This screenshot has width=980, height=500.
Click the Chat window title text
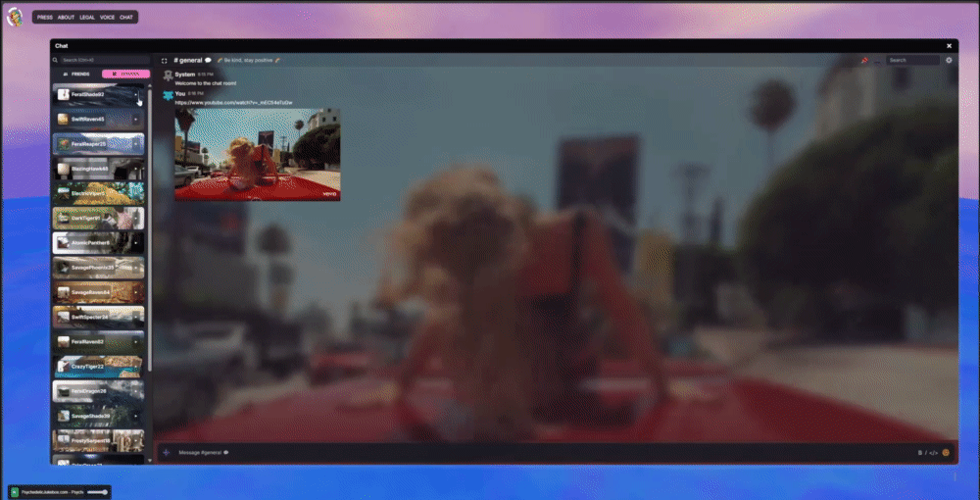point(61,46)
